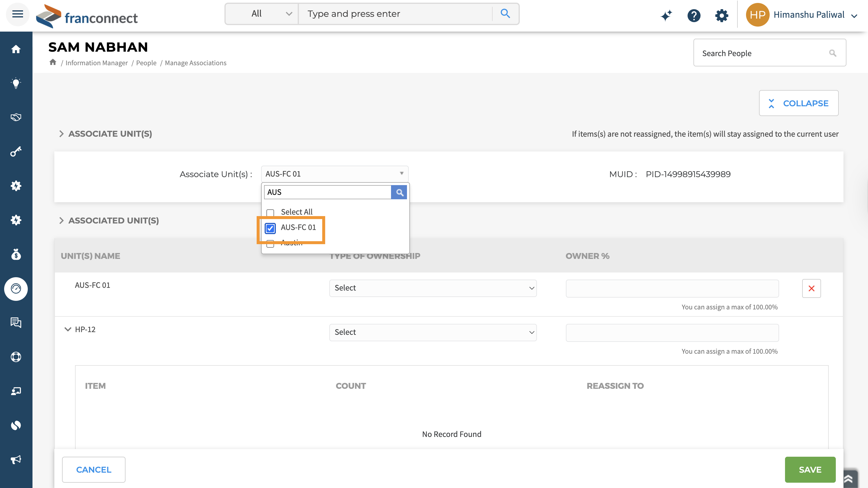
Task: Go to Home via sidebar house icon
Action: click(x=16, y=50)
